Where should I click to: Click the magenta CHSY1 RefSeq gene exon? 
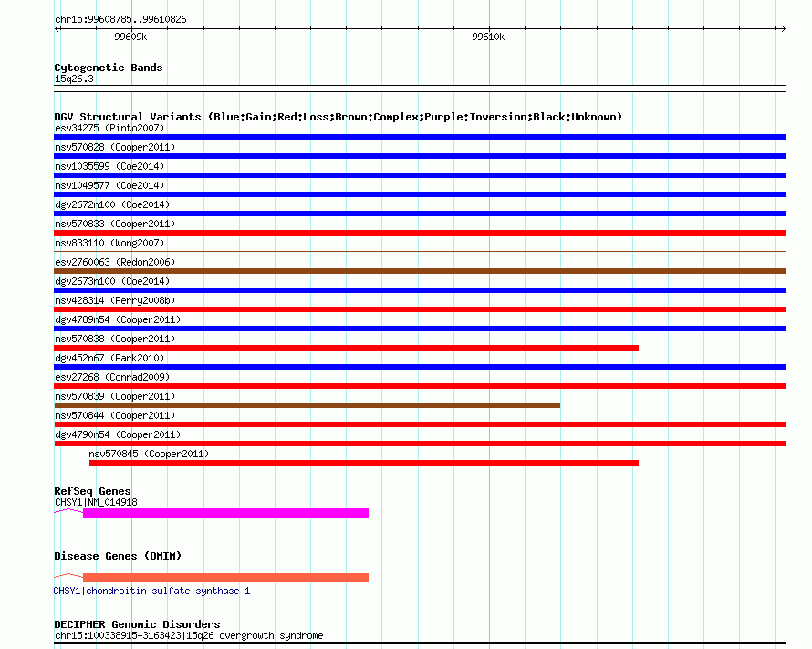click(225, 513)
